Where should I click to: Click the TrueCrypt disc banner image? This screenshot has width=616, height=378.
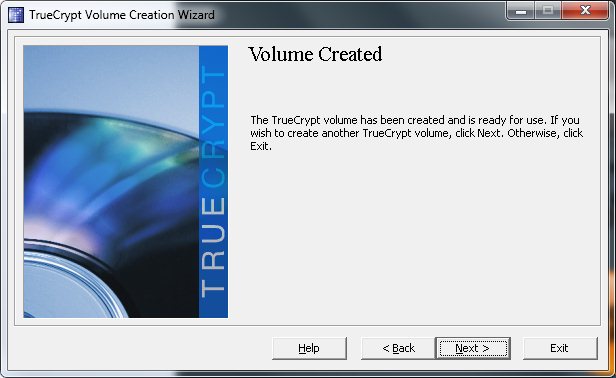pyautogui.click(x=125, y=182)
